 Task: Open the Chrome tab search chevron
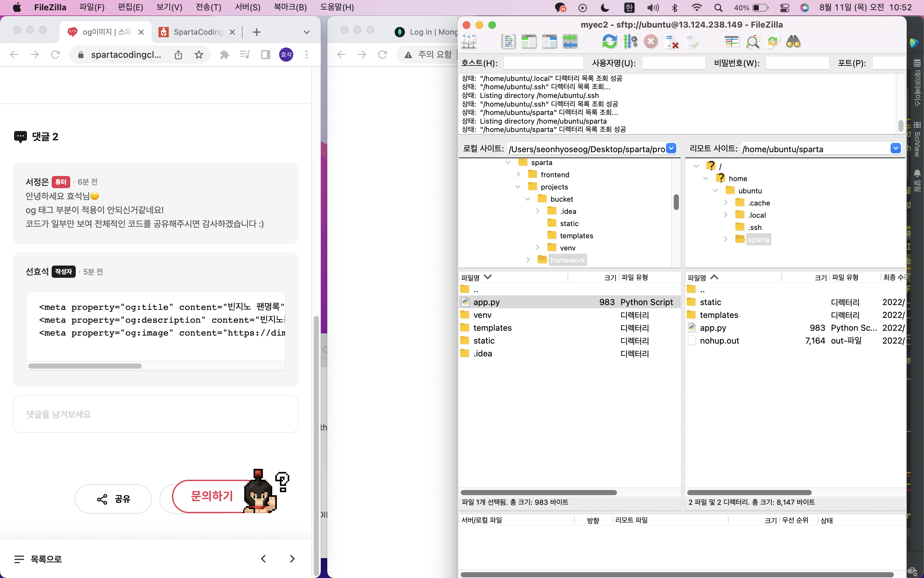pos(306,32)
